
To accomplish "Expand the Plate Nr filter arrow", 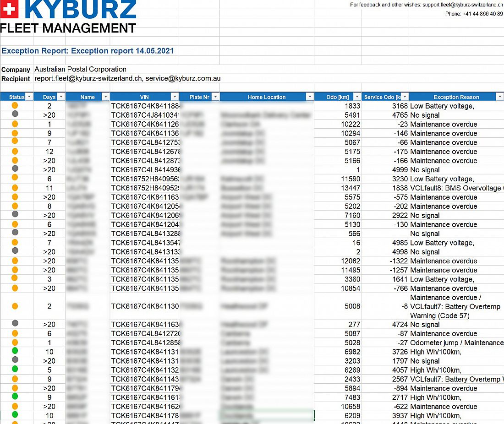I will click(216, 97).
